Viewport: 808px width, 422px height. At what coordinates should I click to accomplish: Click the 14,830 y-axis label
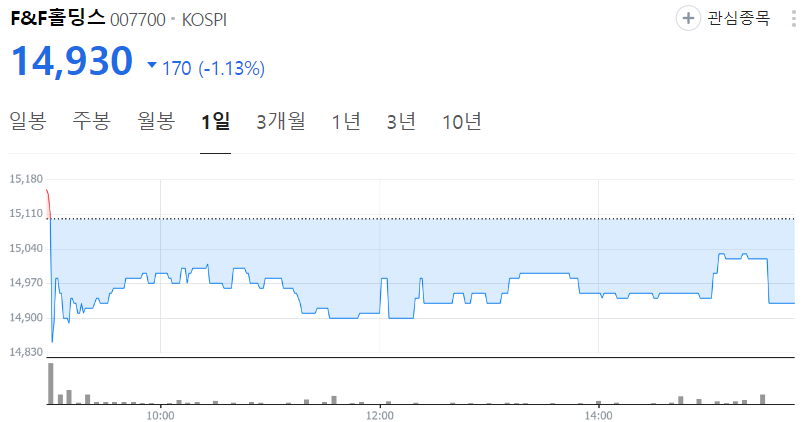tap(26, 352)
